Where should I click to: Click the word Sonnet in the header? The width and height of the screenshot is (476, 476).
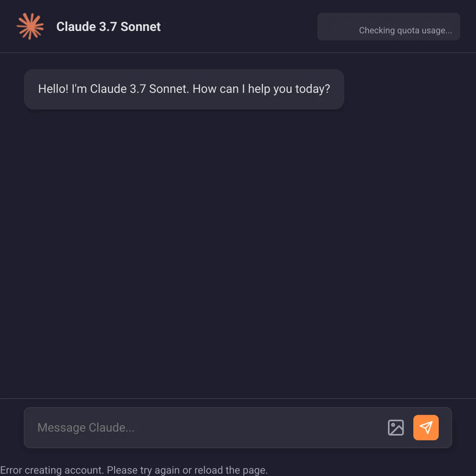point(140,27)
